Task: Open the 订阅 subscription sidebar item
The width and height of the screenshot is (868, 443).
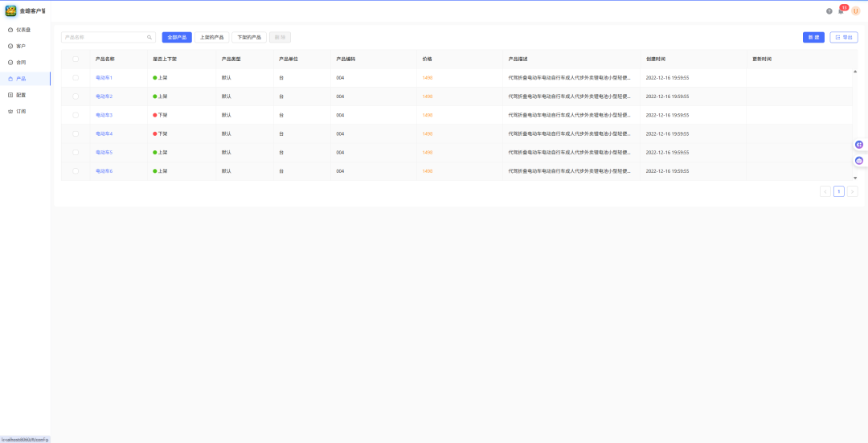Action: (x=25, y=111)
